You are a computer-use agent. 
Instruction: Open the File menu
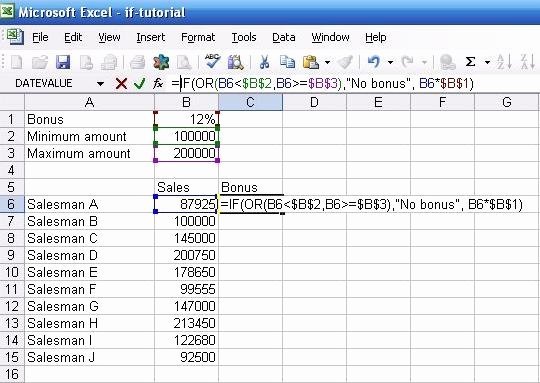40,37
